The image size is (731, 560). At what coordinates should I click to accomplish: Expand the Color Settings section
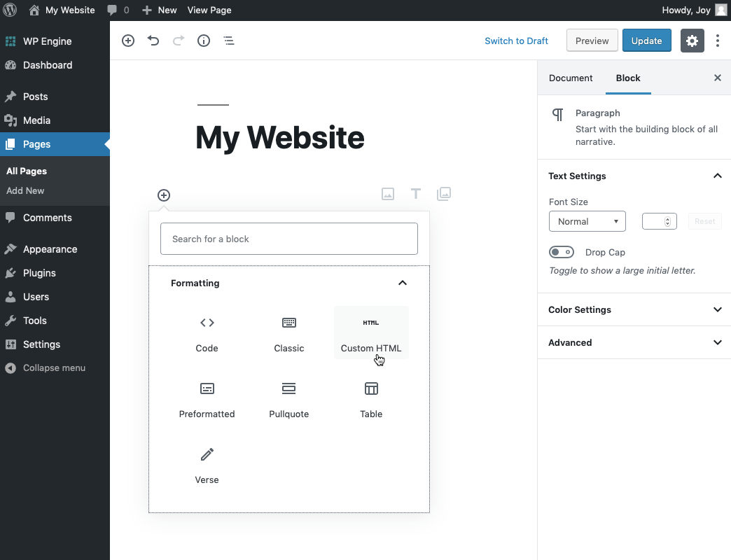click(x=634, y=309)
